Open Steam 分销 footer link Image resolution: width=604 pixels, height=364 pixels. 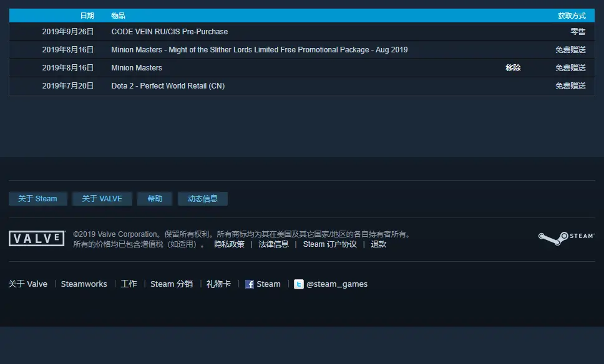(x=172, y=284)
